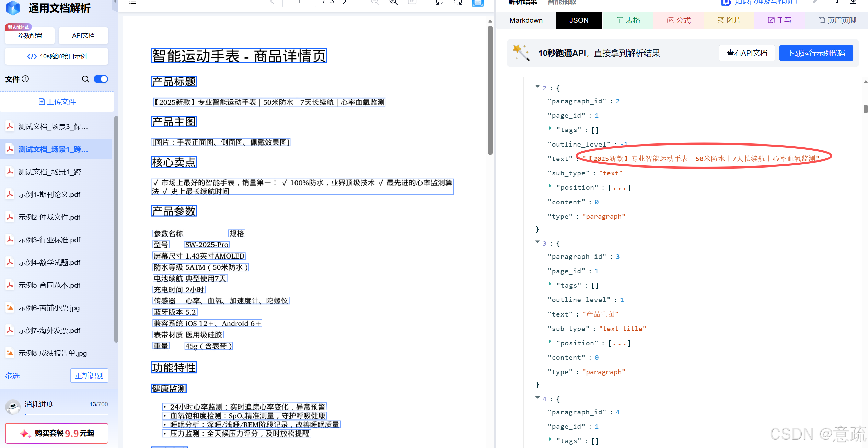Expand "position" array under node 3
Image resolution: width=868 pixels, height=448 pixels.
(550, 342)
